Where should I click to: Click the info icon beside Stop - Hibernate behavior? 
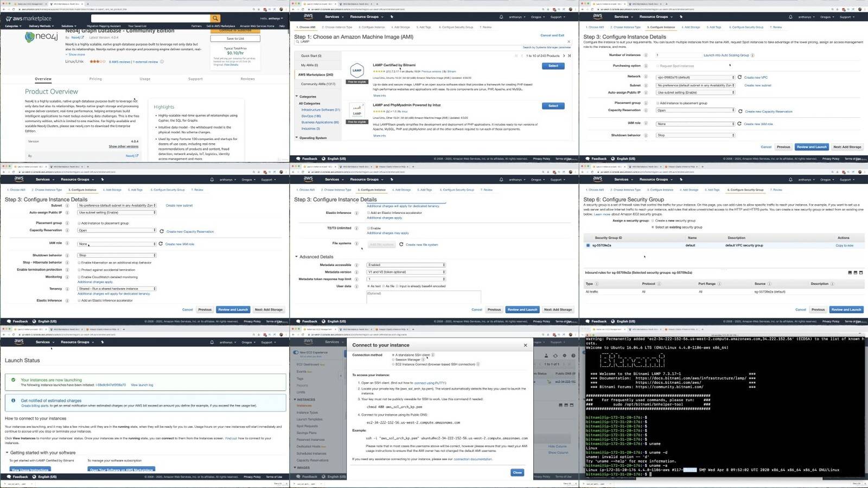[67, 262]
